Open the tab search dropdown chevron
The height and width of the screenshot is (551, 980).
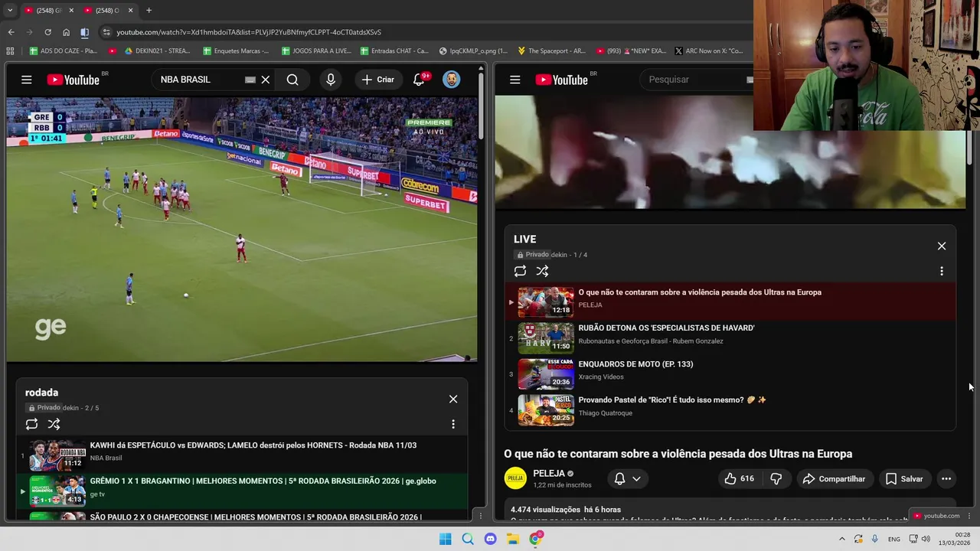(8, 10)
